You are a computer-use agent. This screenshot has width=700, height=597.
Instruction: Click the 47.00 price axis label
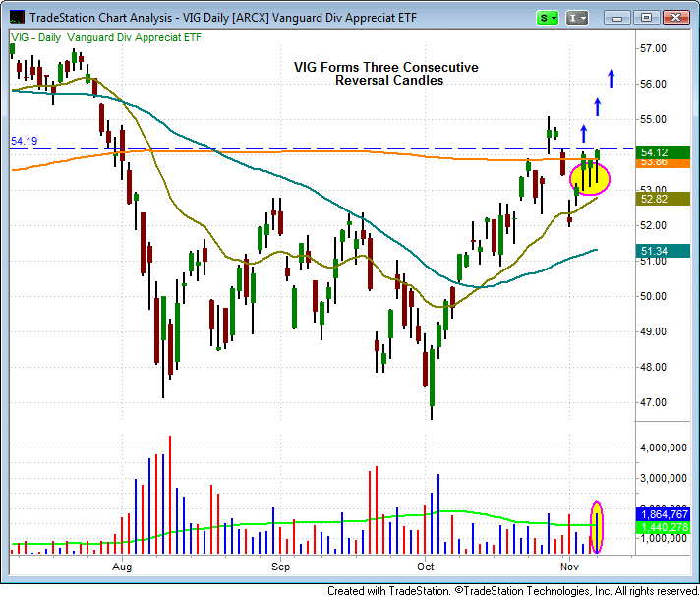pyautogui.click(x=653, y=403)
